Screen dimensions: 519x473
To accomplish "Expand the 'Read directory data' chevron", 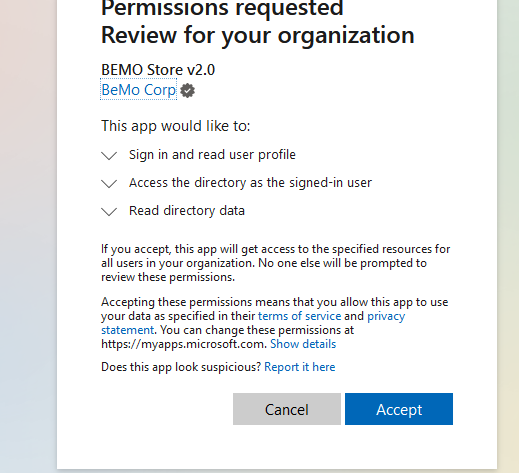I will pyautogui.click(x=109, y=212).
